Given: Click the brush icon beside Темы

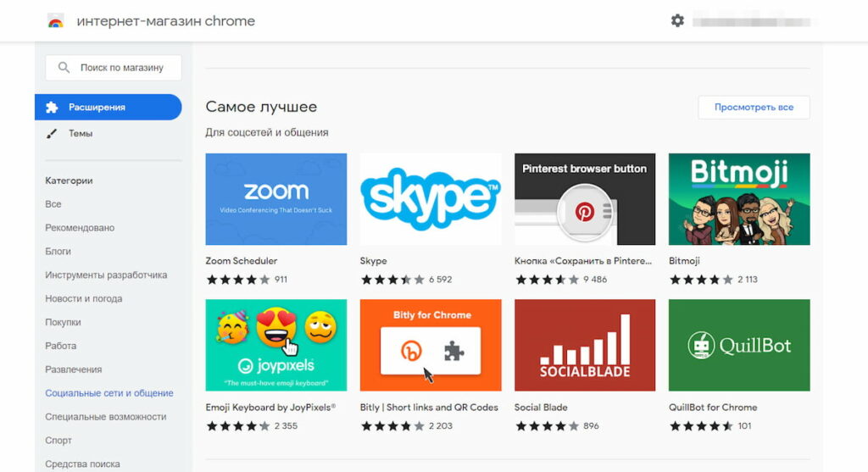Looking at the screenshot, I should click(x=52, y=133).
